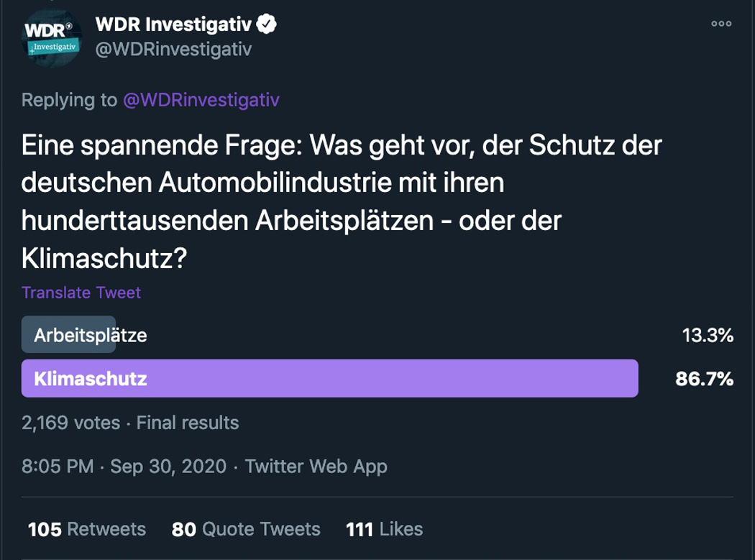The height and width of the screenshot is (560, 755).
Task: Open the three-dot more options menu
Action: pos(721,24)
